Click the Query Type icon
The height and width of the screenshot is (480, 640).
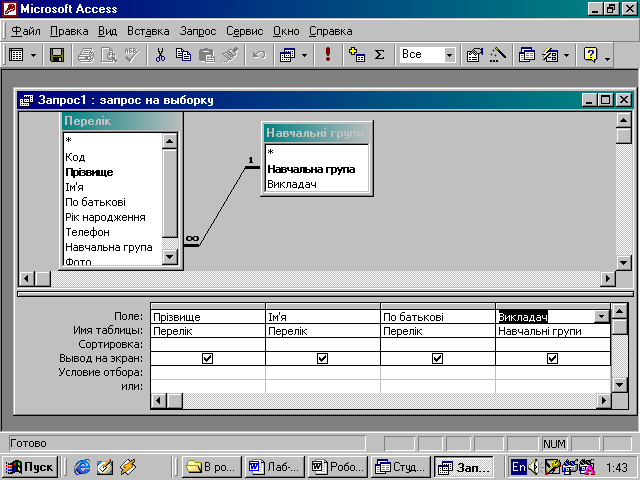click(x=287, y=55)
